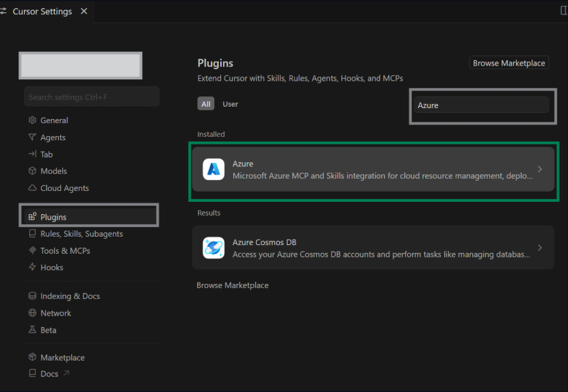Click the Models cube icon
Image resolution: width=568 pixels, height=392 pixels.
pyautogui.click(x=32, y=170)
